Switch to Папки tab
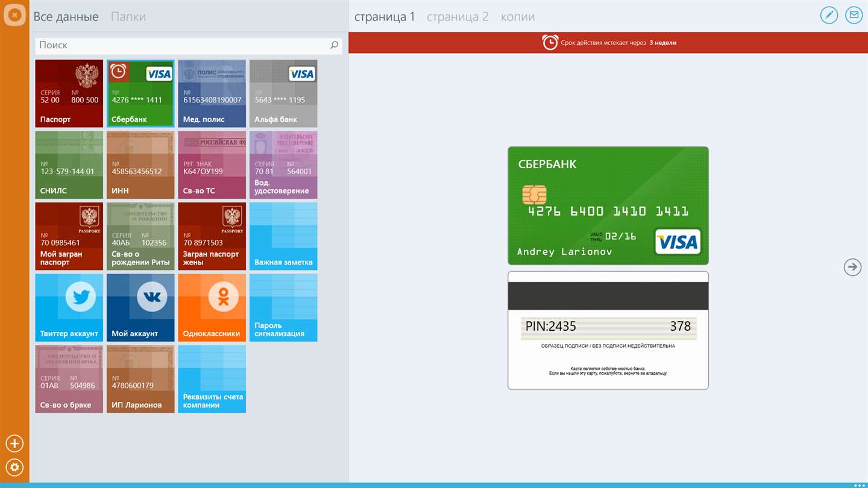The width and height of the screenshot is (868, 488). click(128, 17)
